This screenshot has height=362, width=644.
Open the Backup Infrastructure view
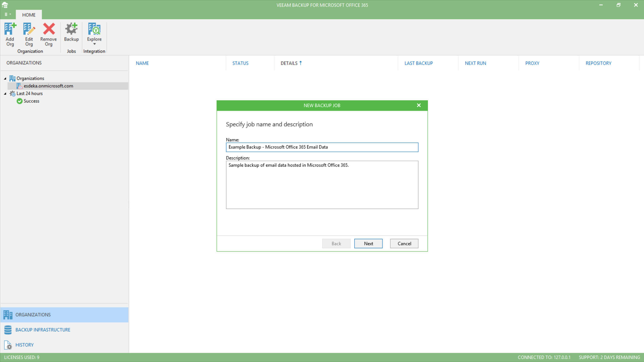click(x=43, y=330)
